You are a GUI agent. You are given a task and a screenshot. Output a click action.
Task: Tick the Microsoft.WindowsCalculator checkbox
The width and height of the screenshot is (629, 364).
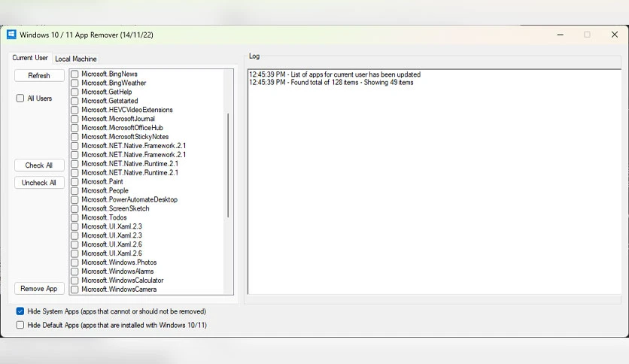[74, 281]
